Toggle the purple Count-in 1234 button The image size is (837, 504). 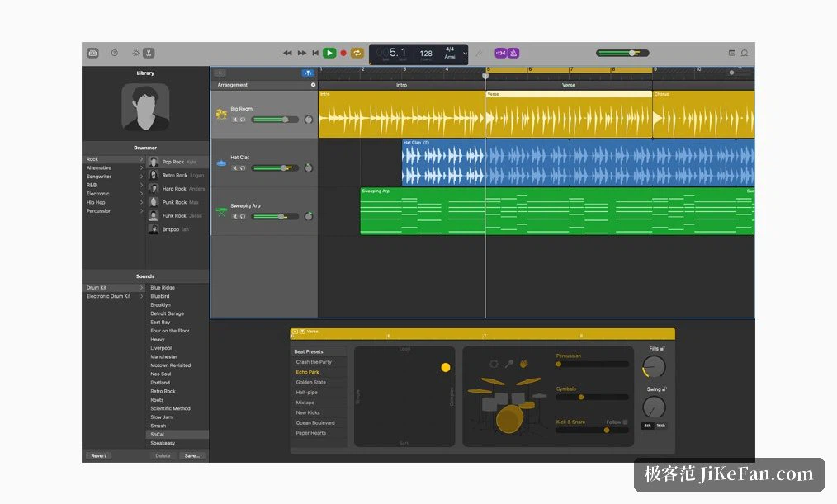click(501, 53)
